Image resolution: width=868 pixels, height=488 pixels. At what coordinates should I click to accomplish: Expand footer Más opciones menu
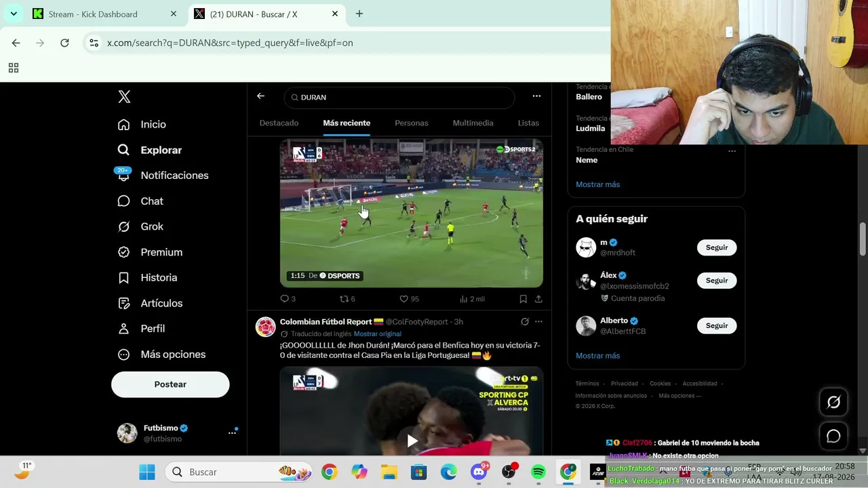pos(679,396)
